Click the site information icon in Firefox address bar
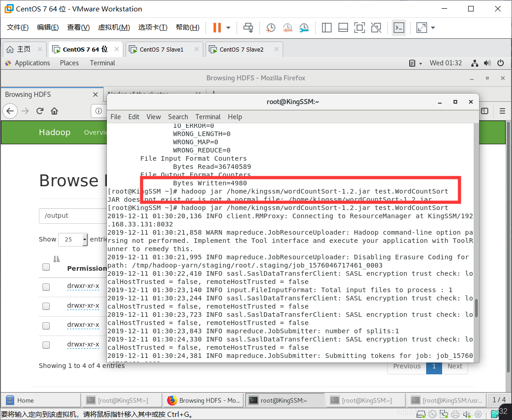The width and height of the screenshot is (512, 420). (99, 111)
